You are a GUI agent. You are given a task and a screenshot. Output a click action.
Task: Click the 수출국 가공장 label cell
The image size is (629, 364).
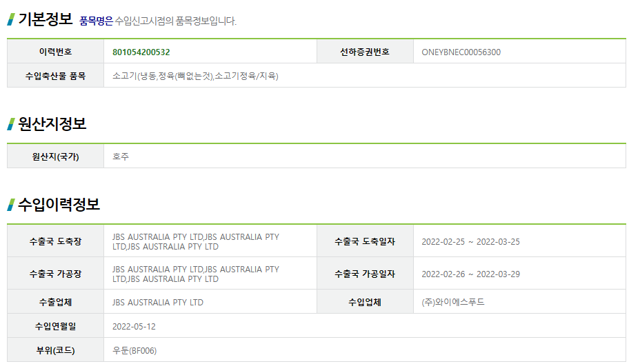[55, 274]
